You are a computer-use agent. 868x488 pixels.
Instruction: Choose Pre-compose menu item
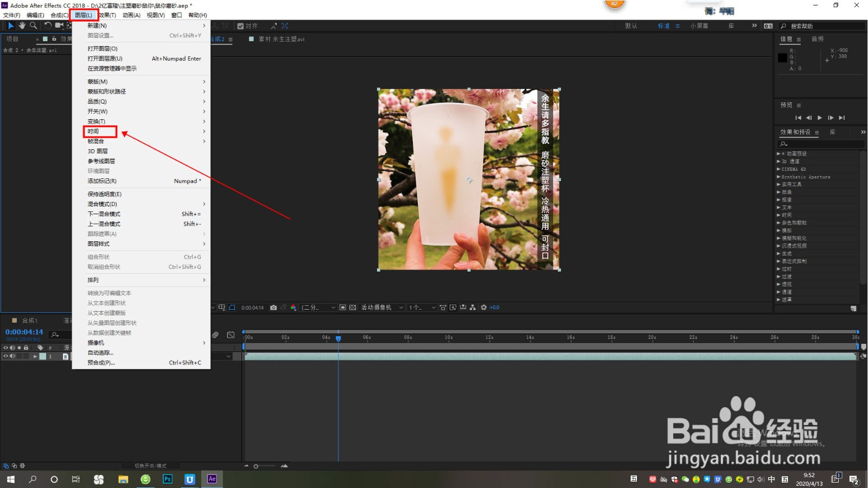tap(141, 363)
